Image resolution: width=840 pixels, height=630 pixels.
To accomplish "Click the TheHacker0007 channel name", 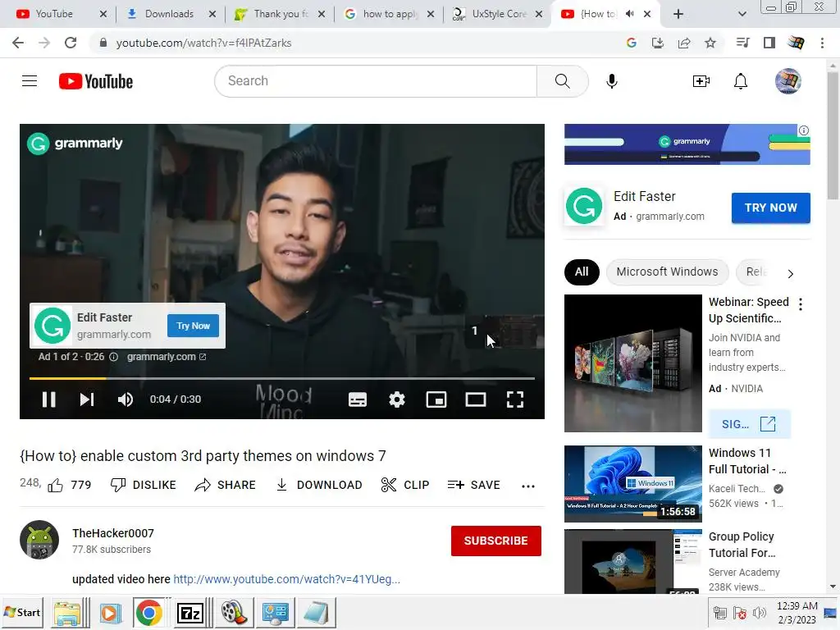I will 113,533.
